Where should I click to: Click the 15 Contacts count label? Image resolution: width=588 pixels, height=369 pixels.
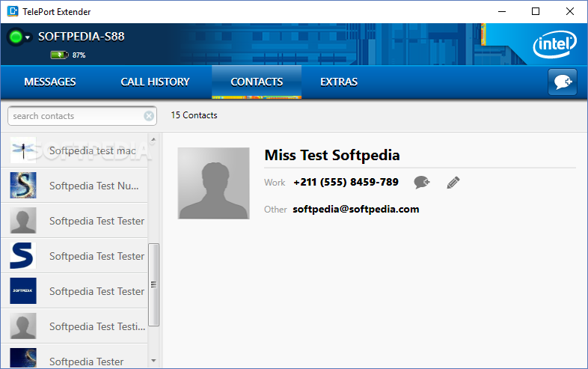194,115
